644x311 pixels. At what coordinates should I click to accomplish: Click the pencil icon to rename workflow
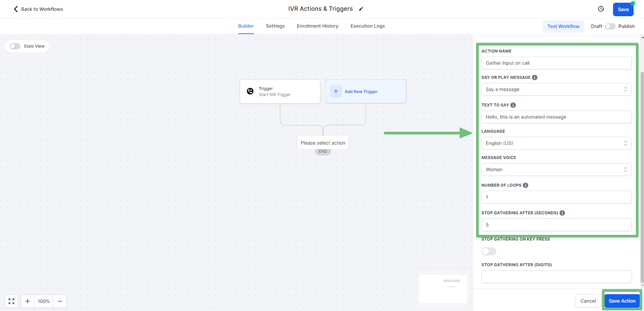click(x=361, y=9)
